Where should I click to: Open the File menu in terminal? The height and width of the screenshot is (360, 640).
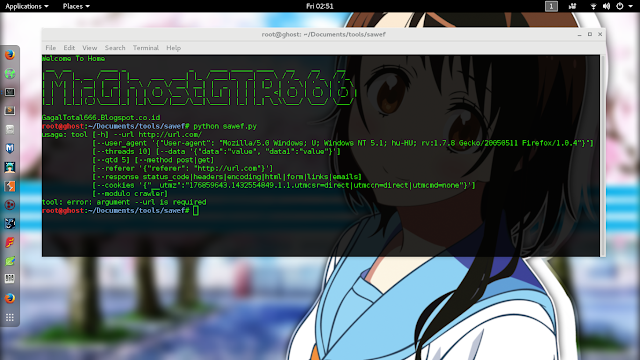(x=51, y=48)
